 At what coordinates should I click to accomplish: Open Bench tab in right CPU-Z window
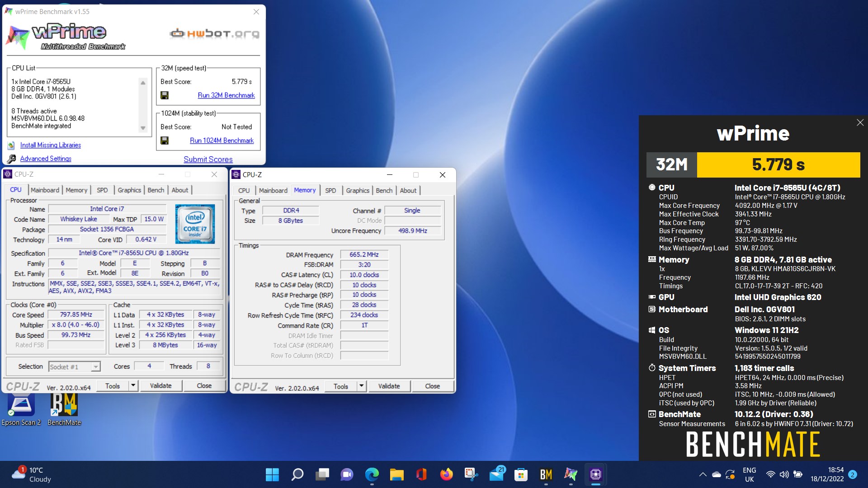384,191
